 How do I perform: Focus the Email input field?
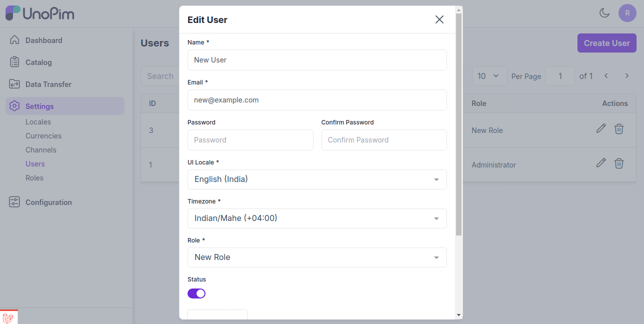point(317,100)
